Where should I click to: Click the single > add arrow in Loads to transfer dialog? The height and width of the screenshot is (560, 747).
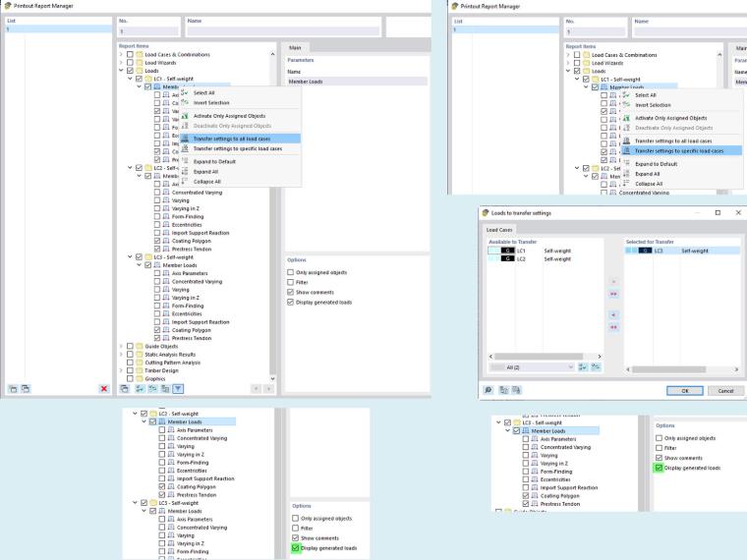point(613,282)
